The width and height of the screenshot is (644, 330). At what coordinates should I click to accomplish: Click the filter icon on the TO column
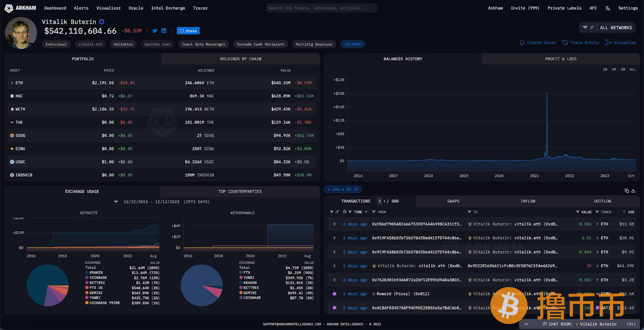click(469, 212)
